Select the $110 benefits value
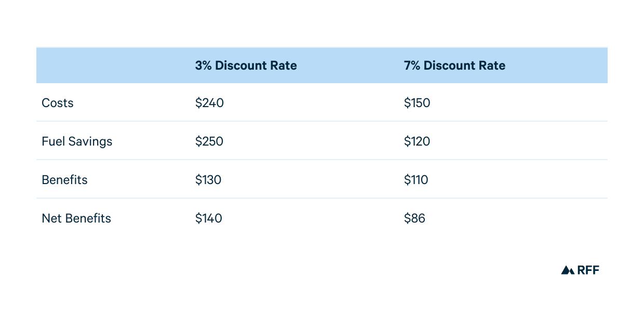The image size is (644, 313). (416, 180)
